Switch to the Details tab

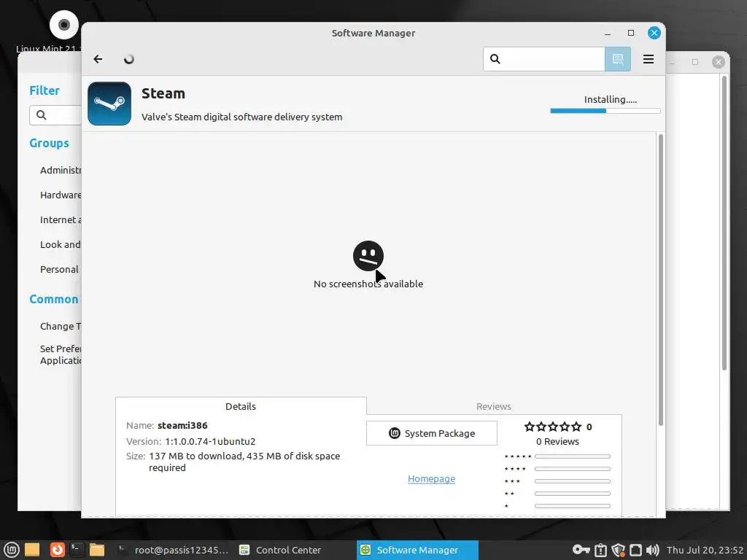[x=241, y=406]
